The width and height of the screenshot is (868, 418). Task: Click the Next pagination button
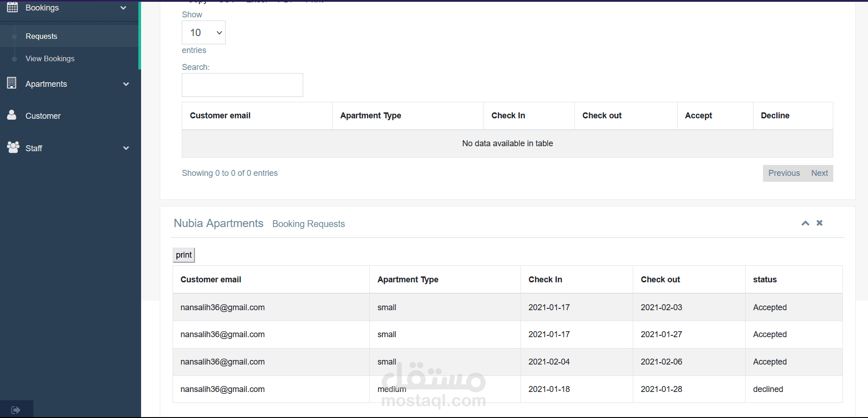click(820, 173)
